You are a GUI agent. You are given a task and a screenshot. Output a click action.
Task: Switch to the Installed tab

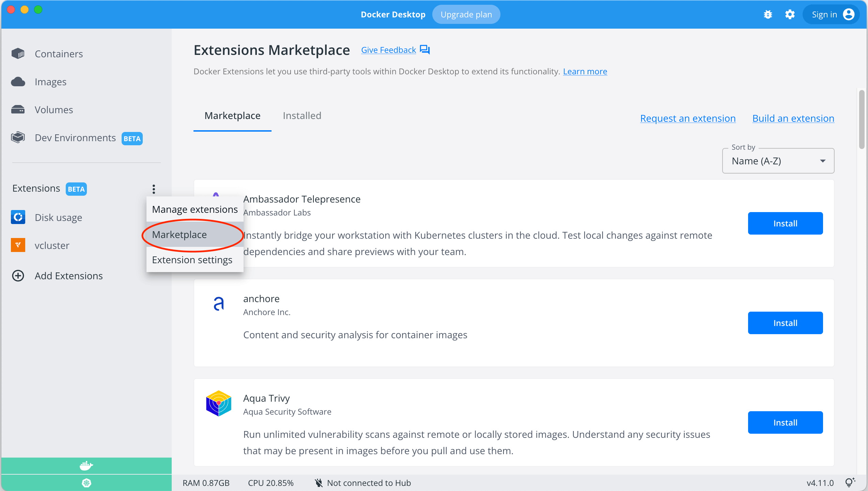coord(301,116)
